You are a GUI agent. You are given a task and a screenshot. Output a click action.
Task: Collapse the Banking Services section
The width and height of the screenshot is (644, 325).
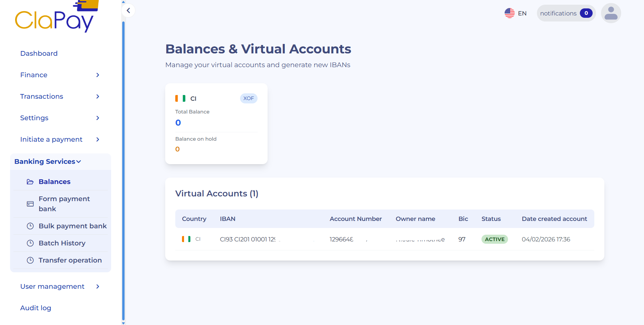[79, 161]
